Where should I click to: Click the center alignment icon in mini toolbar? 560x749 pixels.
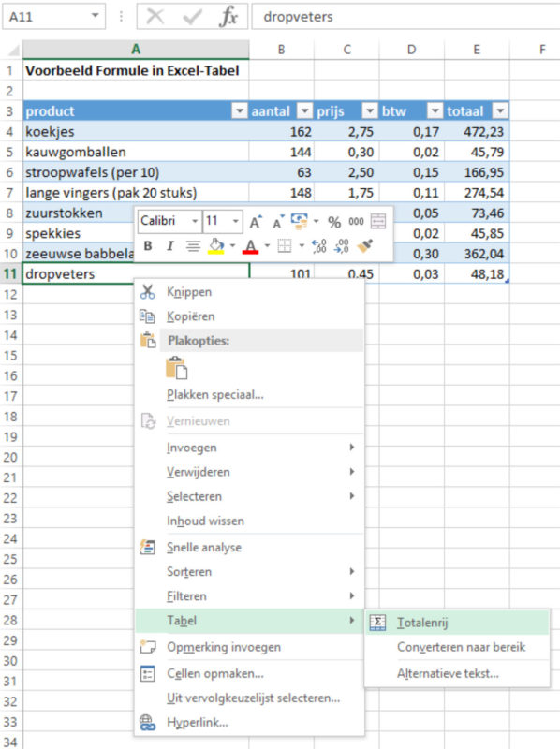point(193,246)
